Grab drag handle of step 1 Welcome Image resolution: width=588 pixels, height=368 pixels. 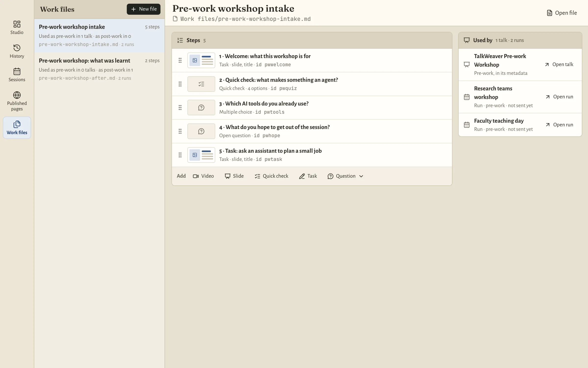[x=180, y=60]
